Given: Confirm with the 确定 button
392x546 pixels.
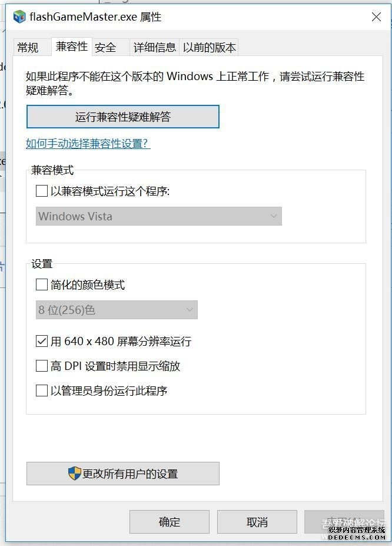Looking at the screenshot, I should (x=170, y=522).
